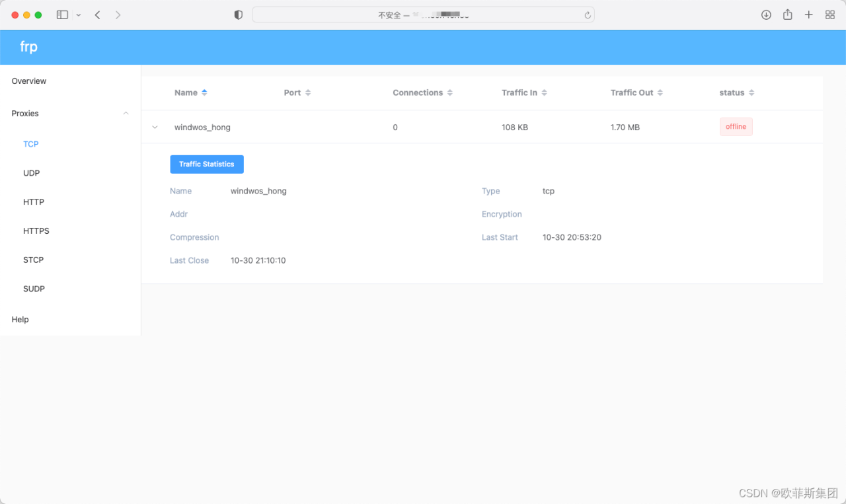Click the Traffic Statistics button
The width and height of the screenshot is (846, 504).
click(x=207, y=164)
